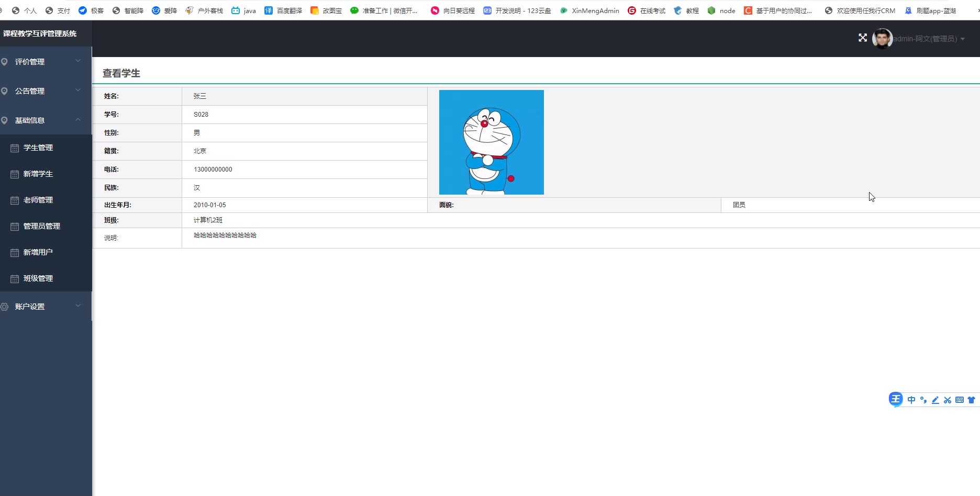Viewport: 980px width, 496px height.
Task: Open the 在线考试 bookmark
Action: click(647, 10)
